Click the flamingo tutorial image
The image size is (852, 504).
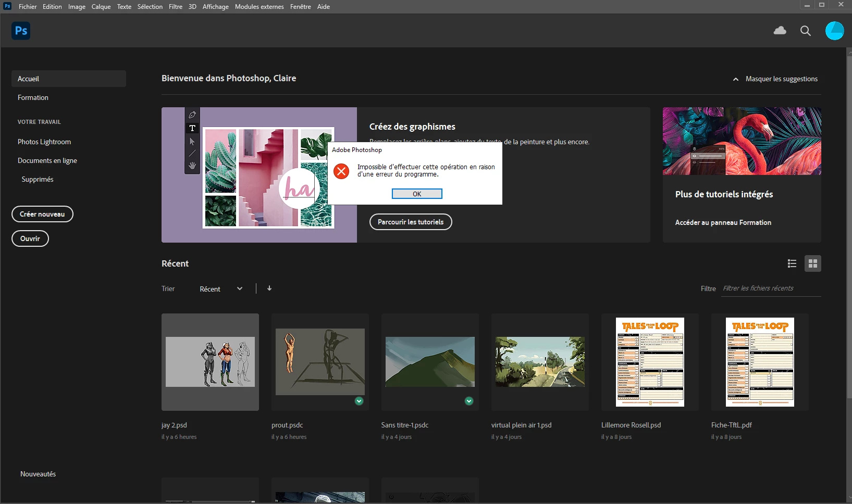coord(742,141)
